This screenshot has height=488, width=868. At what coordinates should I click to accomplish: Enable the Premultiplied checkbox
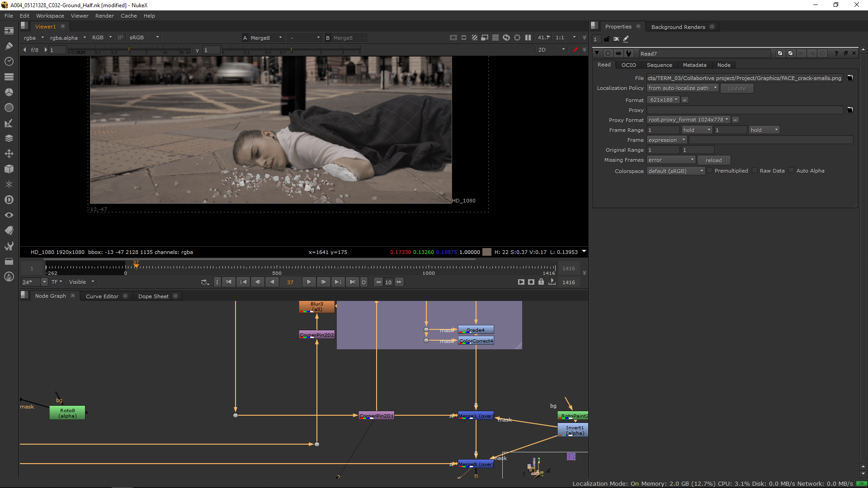(x=710, y=171)
